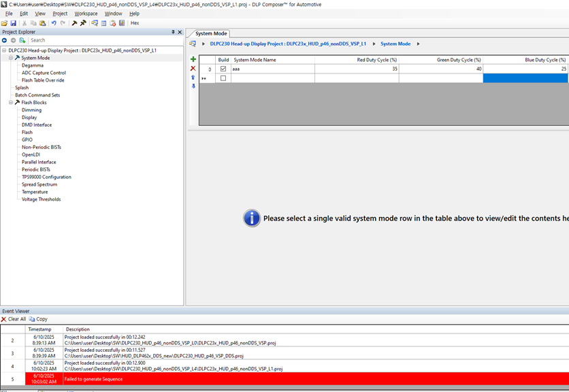Screen dimensions: 569x392
Task: Click the blue move row up arrow
Action: click(193, 78)
